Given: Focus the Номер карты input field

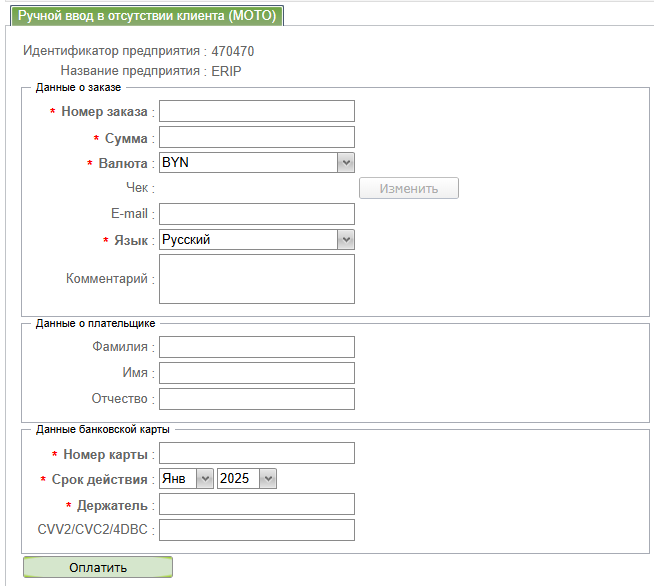Looking at the screenshot, I should 257,454.
